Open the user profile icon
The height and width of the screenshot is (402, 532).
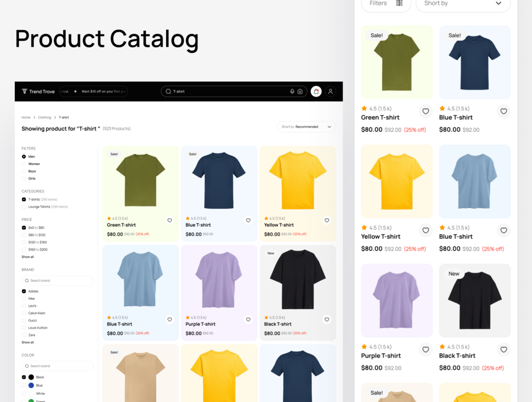click(330, 91)
